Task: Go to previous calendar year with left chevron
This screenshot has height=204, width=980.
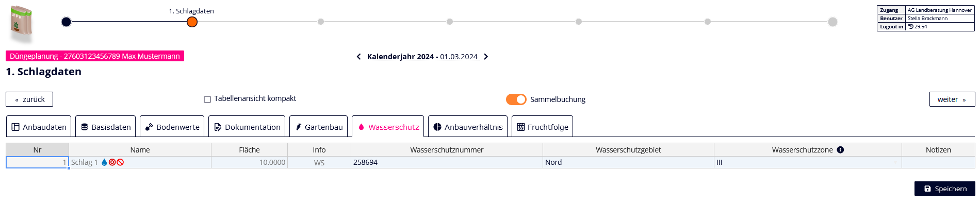Action: 359,57
